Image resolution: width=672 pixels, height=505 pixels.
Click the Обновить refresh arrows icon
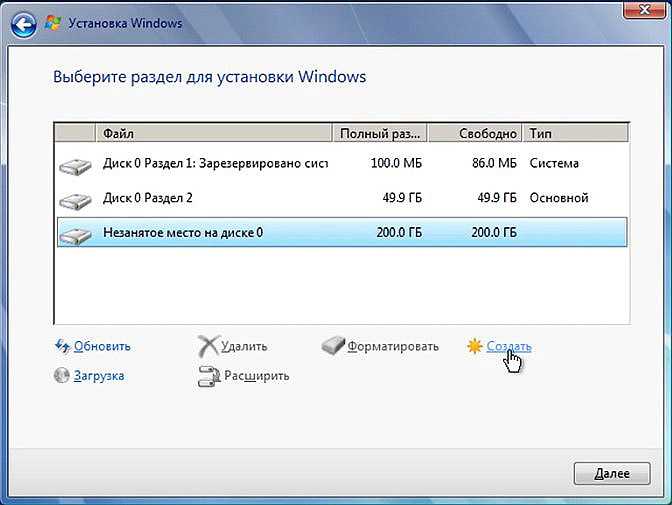pos(63,346)
